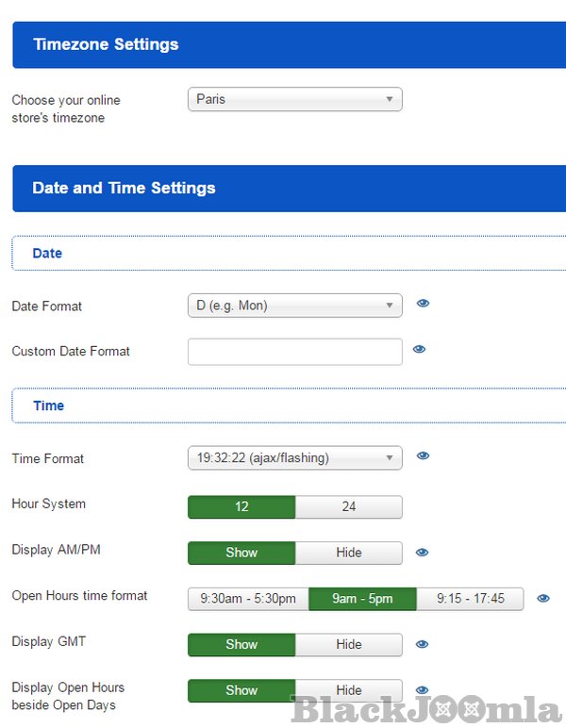Select the Time section tab
Image resolution: width=566 pixels, height=728 pixels.
[48, 405]
